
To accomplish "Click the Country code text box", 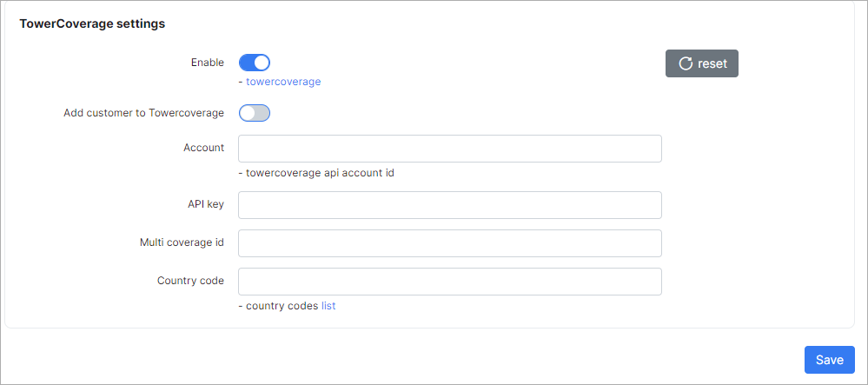I will pyautogui.click(x=449, y=282).
